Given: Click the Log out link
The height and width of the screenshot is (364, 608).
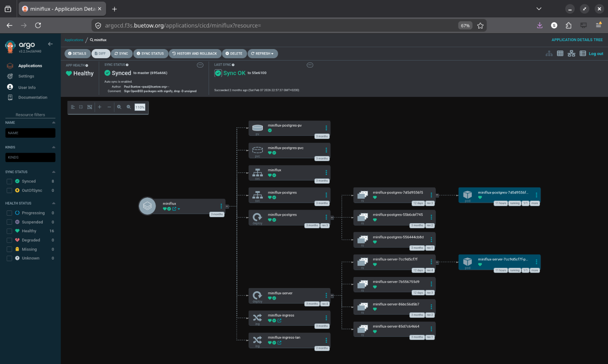Looking at the screenshot, I should pyautogui.click(x=596, y=53).
